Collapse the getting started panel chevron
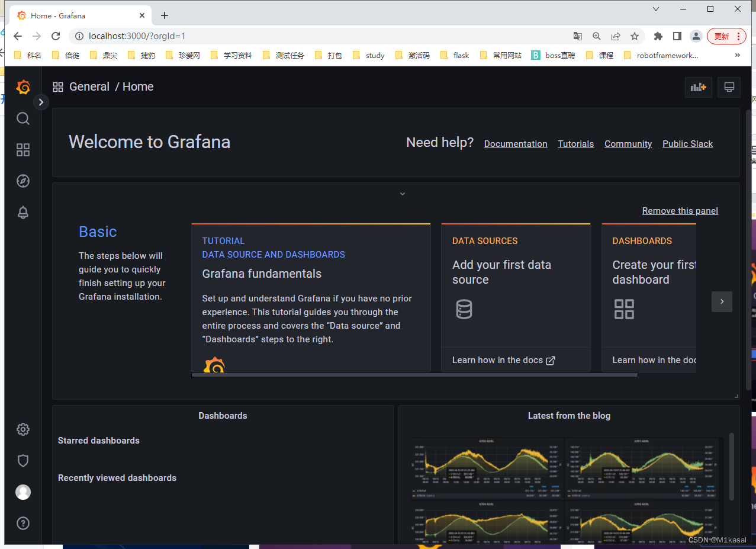756x549 pixels. [403, 194]
